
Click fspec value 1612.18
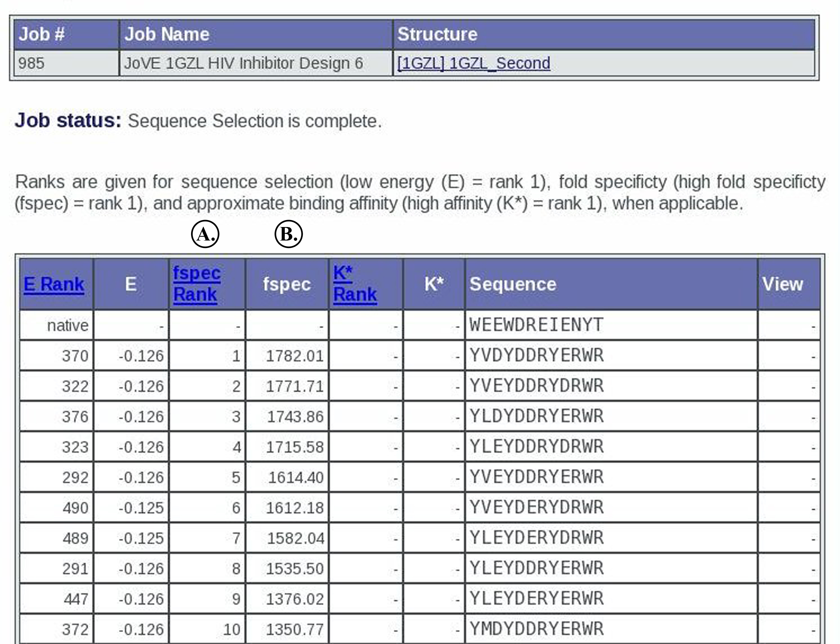(x=294, y=508)
